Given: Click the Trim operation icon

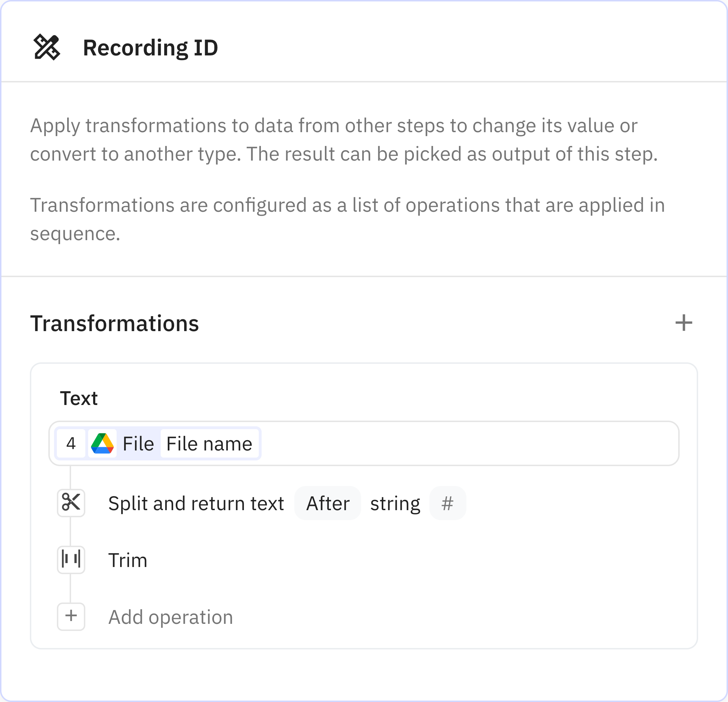Looking at the screenshot, I should 71,560.
